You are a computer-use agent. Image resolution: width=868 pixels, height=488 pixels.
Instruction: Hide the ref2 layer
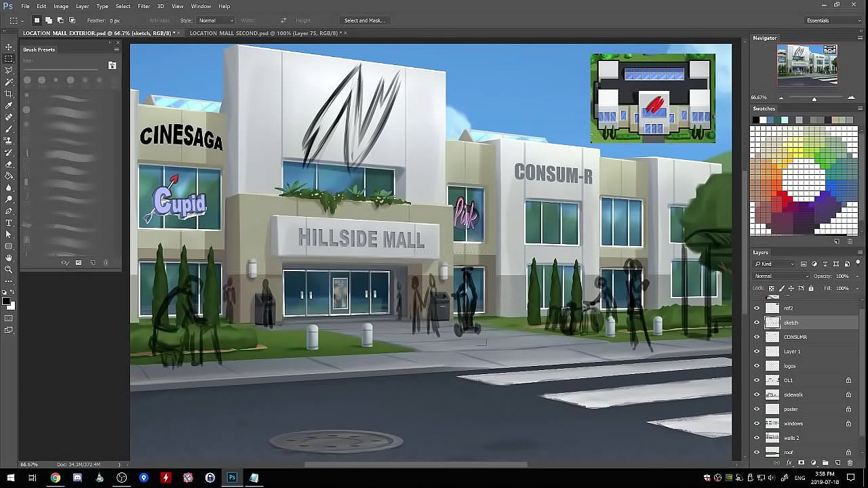tap(757, 308)
